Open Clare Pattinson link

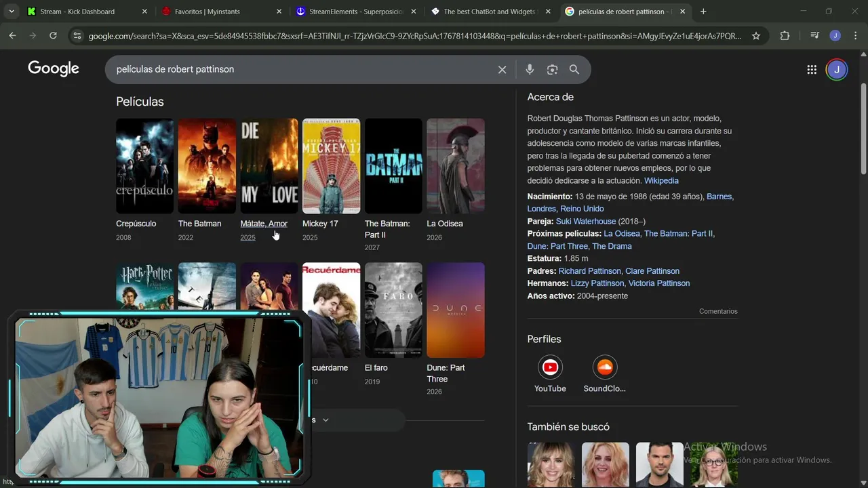652,271
